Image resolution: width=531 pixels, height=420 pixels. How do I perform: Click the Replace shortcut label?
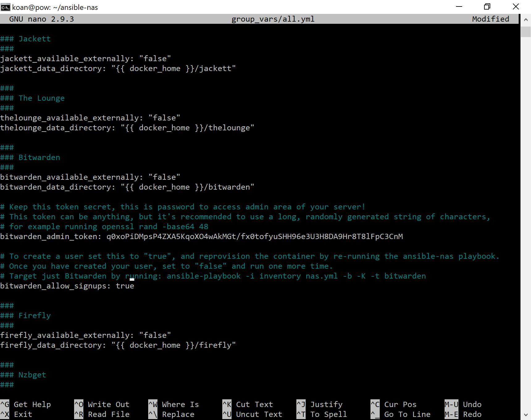click(x=178, y=414)
